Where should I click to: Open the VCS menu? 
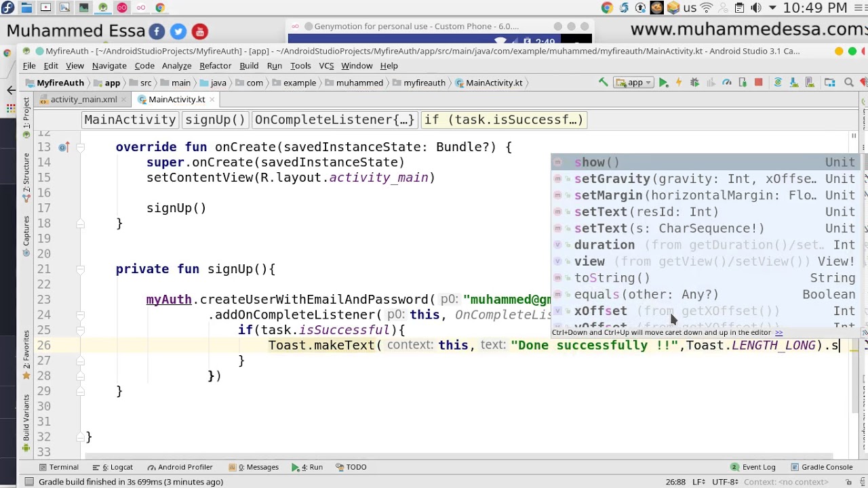pos(326,66)
